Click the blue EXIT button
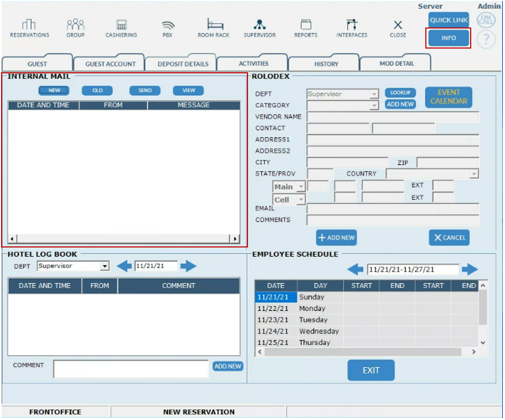The image size is (505, 420). click(371, 370)
